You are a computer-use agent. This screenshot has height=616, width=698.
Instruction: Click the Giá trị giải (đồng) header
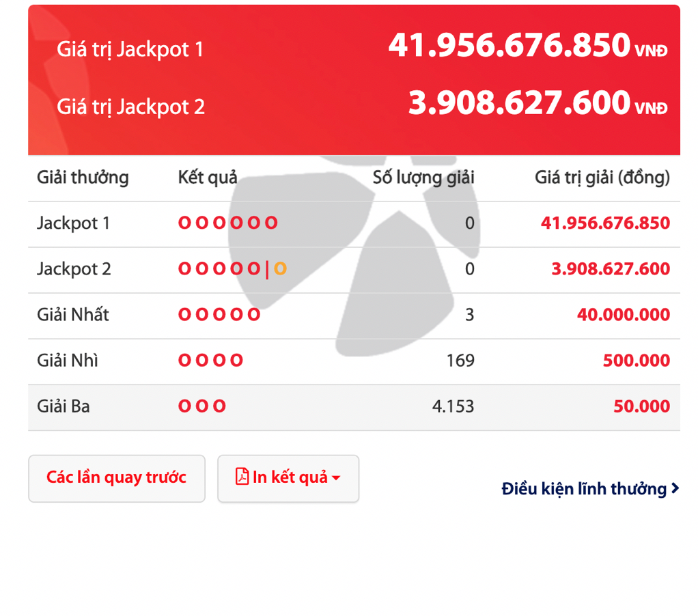[x=602, y=178]
